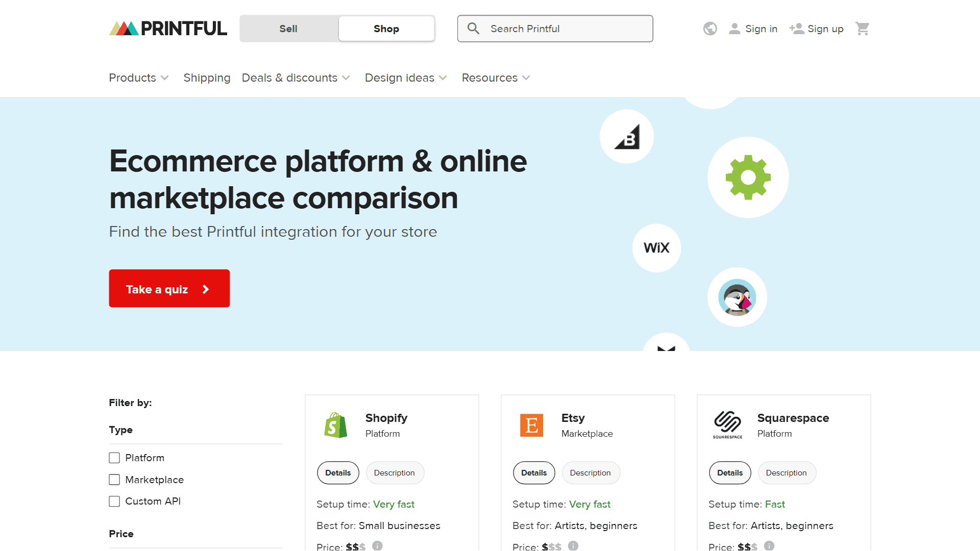This screenshot has width=980, height=551.
Task: Expand the Resources menu
Action: tap(496, 78)
